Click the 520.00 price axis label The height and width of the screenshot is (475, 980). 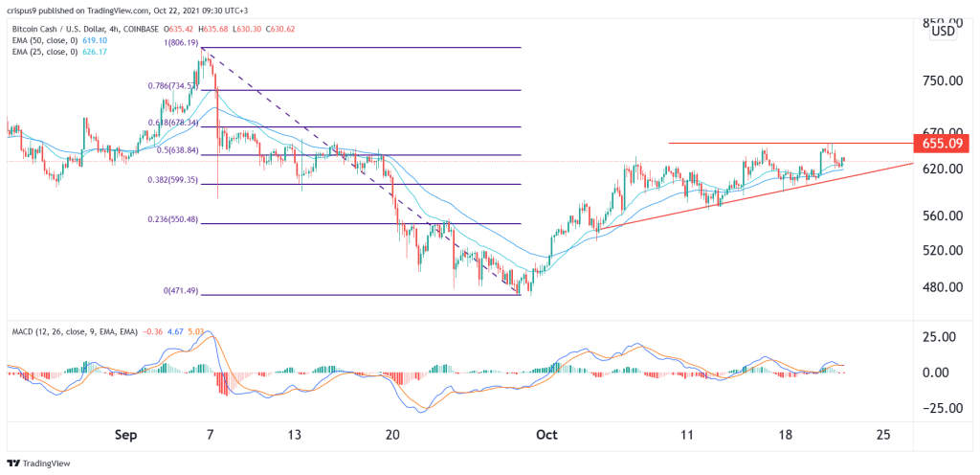pos(942,251)
